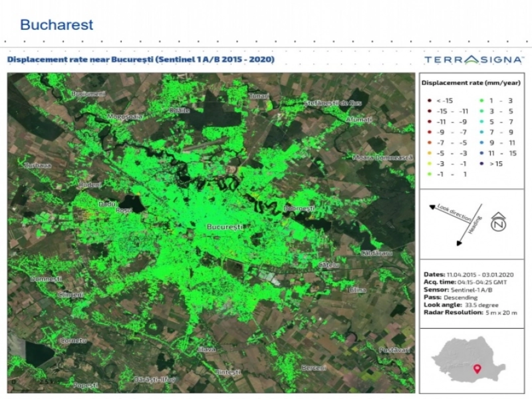This screenshot has height=399, width=532.
Task: Click the '-1 - 1' green legend dot
Action: [x=429, y=174]
